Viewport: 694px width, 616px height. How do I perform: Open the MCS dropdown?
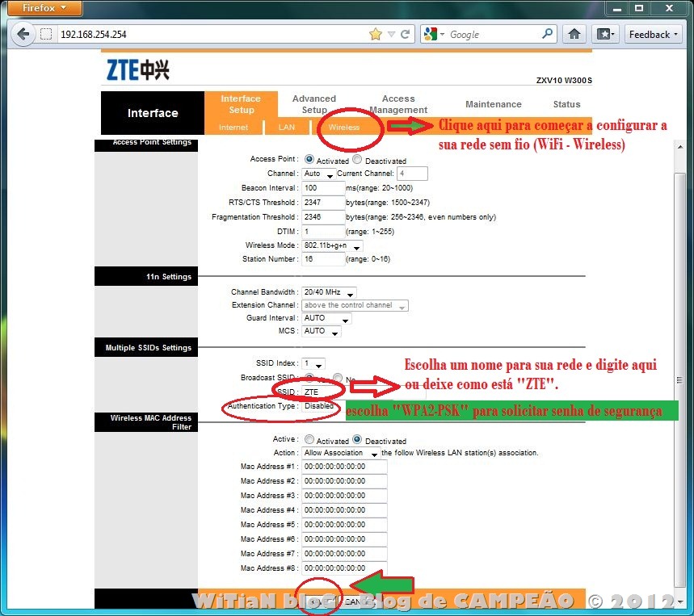point(322,331)
